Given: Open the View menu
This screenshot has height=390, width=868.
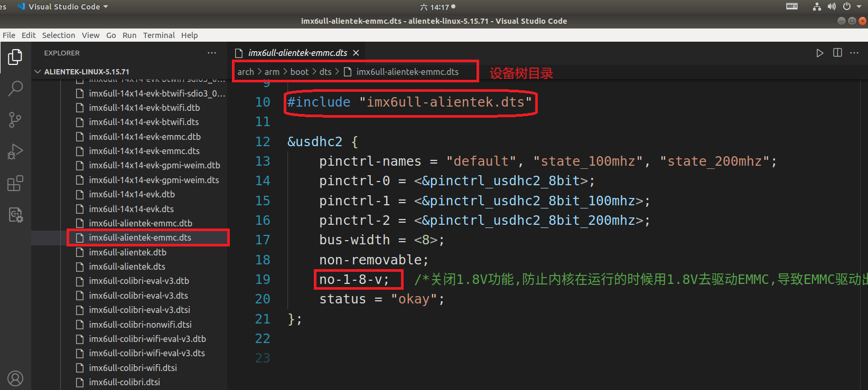Looking at the screenshot, I should coord(90,35).
